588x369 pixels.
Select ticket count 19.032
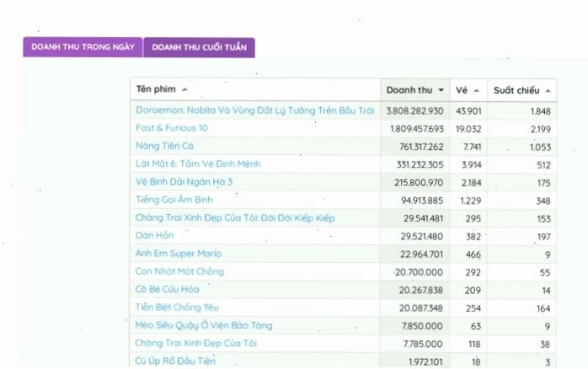point(468,130)
